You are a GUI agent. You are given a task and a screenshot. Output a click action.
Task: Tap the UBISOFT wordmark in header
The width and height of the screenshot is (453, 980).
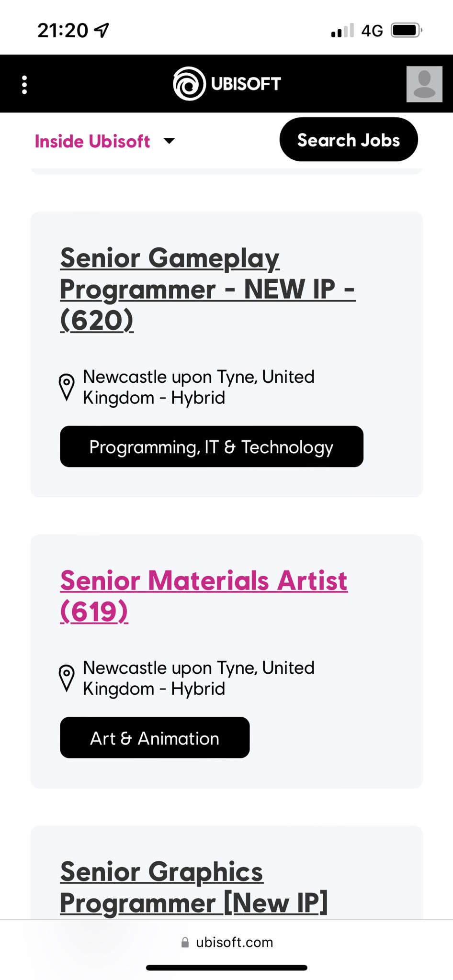click(246, 84)
